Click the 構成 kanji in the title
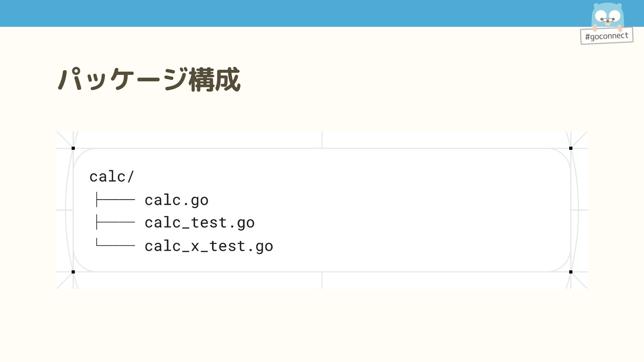The image size is (644, 362). (215, 80)
